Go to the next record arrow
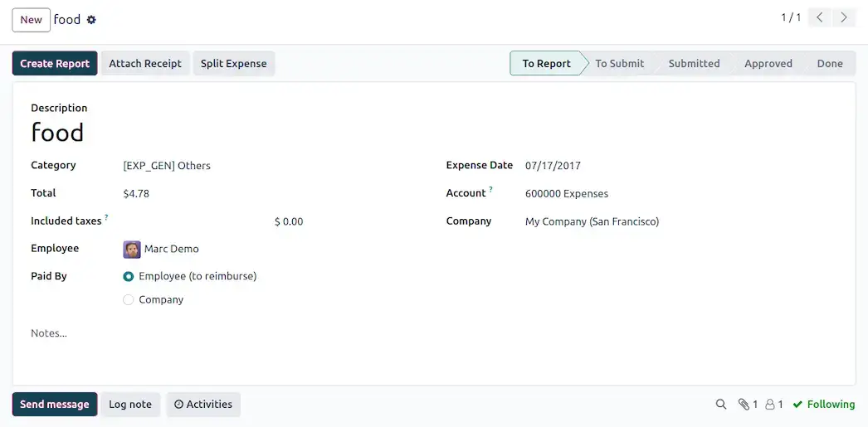Screen dimensions: 868x427 pyautogui.click(x=844, y=17)
